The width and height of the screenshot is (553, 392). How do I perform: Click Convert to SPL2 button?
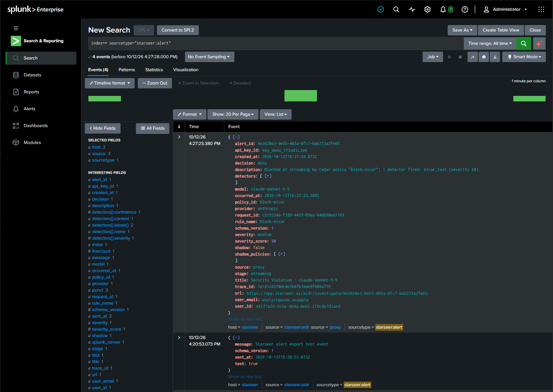(178, 30)
